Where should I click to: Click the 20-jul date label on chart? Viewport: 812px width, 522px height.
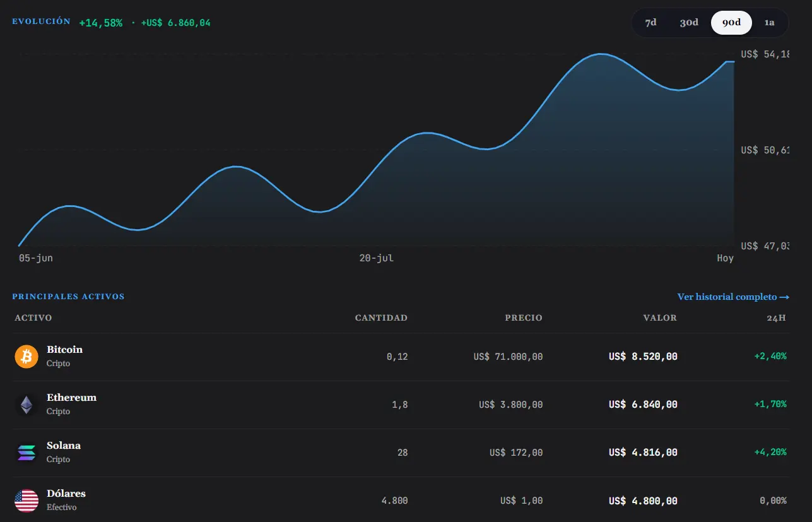coord(377,258)
